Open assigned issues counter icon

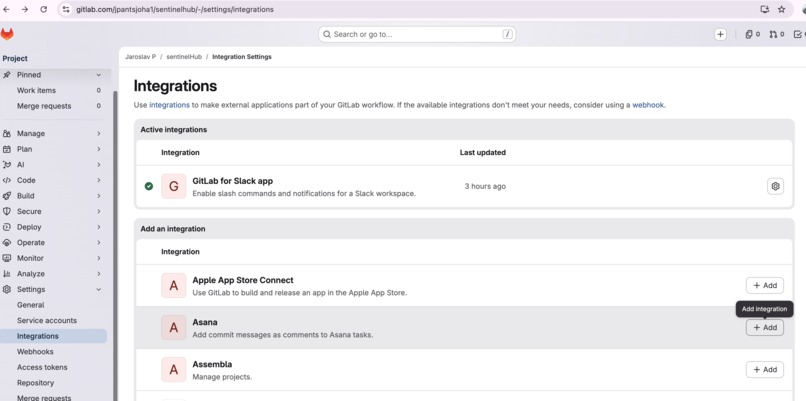pyautogui.click(x=753, y=34)
